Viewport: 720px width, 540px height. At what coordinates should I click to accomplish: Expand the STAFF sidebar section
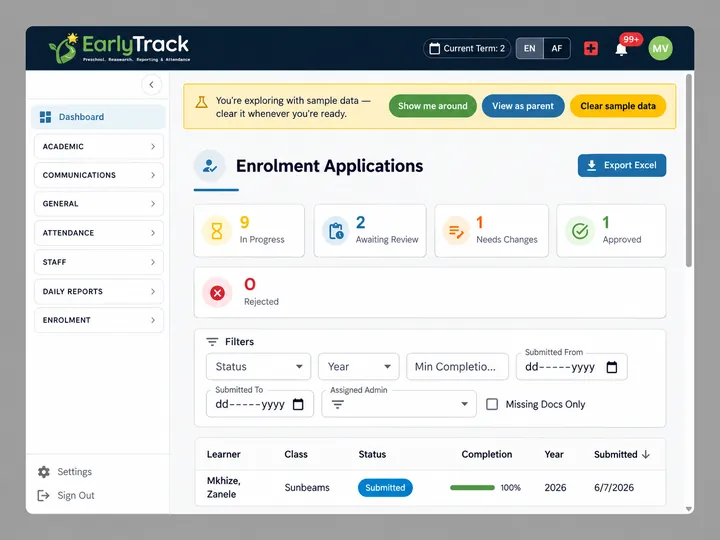[99, 262]
